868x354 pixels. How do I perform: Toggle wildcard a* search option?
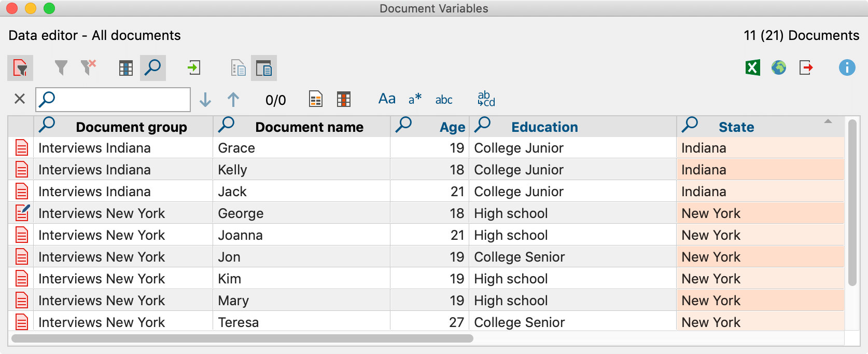(x=415, y=99)
